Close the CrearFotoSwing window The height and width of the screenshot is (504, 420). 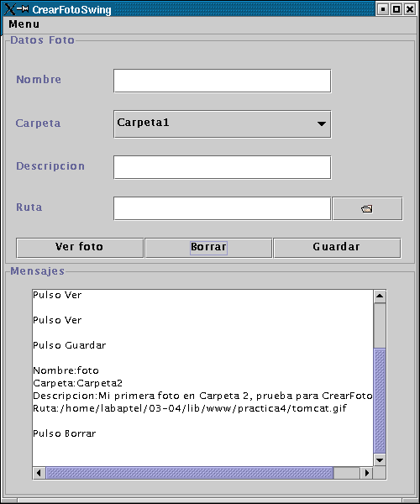[410, 9]
